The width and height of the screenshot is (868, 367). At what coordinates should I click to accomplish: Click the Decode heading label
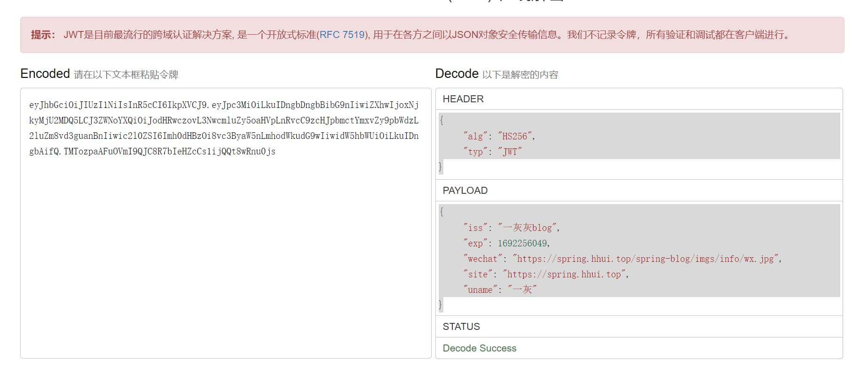tap(457, 74)
